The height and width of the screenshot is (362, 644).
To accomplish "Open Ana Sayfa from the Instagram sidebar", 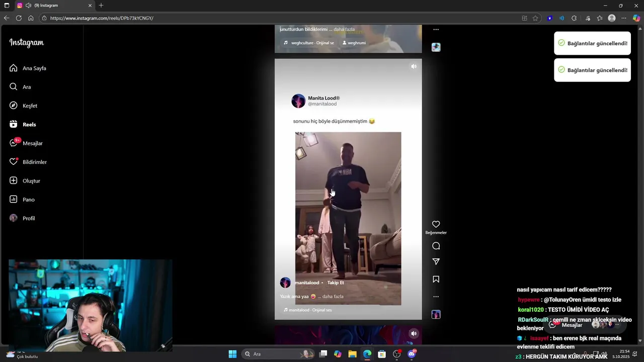I will [x=28, y=68].
